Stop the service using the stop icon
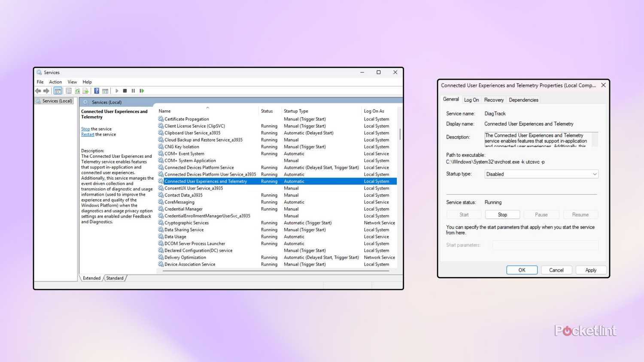 pyautogui.click(x=125, y=90)
